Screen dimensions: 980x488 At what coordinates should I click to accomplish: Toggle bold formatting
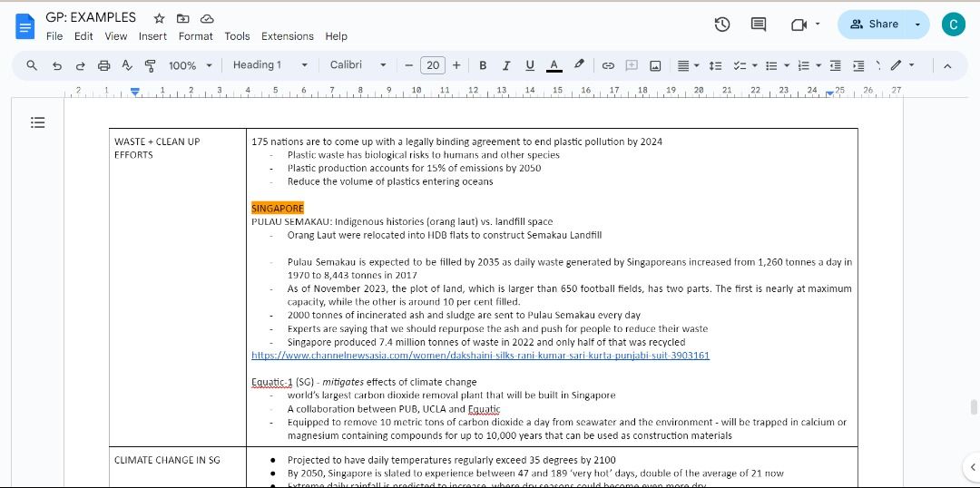point(483,65)
